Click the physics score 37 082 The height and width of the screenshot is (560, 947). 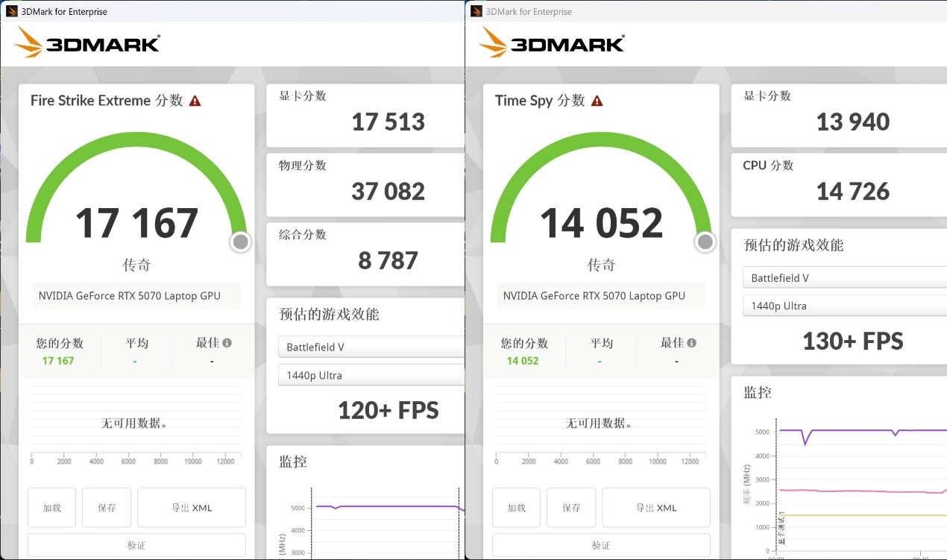[x=388, y=192]
